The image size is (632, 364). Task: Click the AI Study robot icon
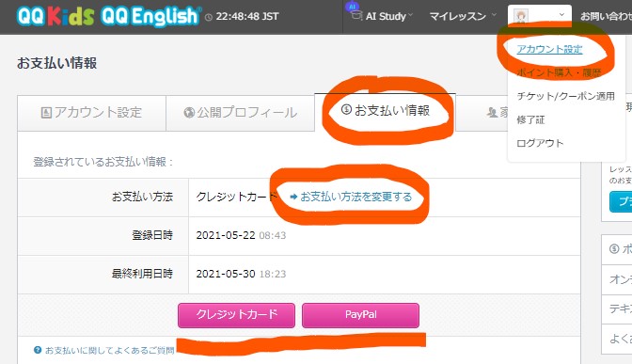pyautogui.click(x=354, y=12)
